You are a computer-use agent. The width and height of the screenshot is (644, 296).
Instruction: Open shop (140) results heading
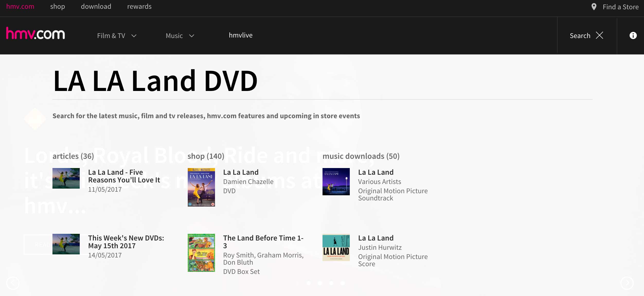(x=206, y=156)
